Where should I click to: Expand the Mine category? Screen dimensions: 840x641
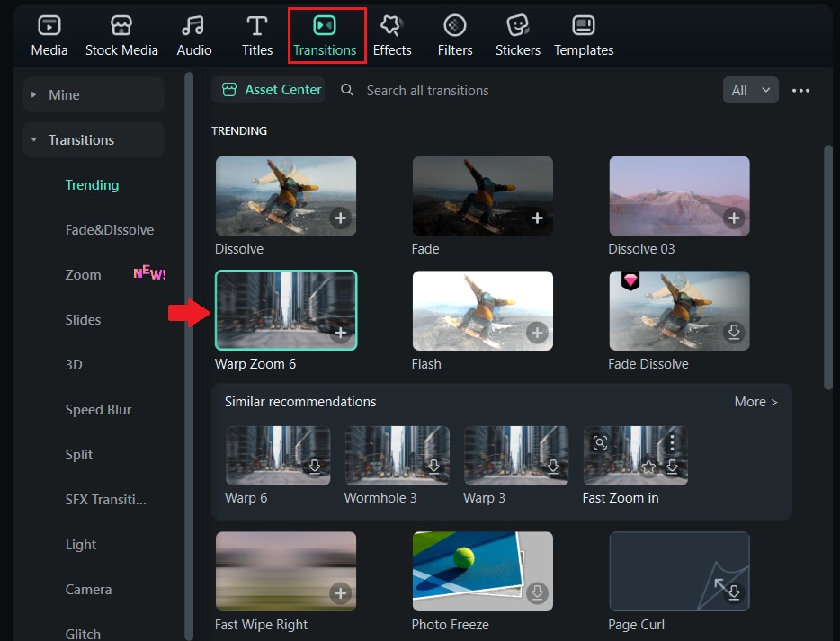(94, 94)
